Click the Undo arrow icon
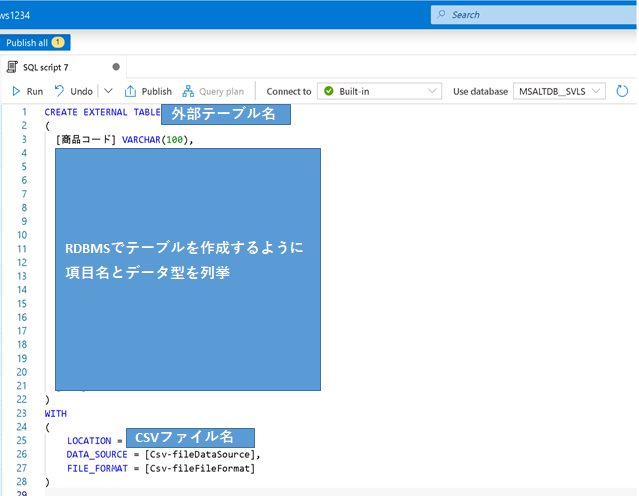 [x=59, y=91]
